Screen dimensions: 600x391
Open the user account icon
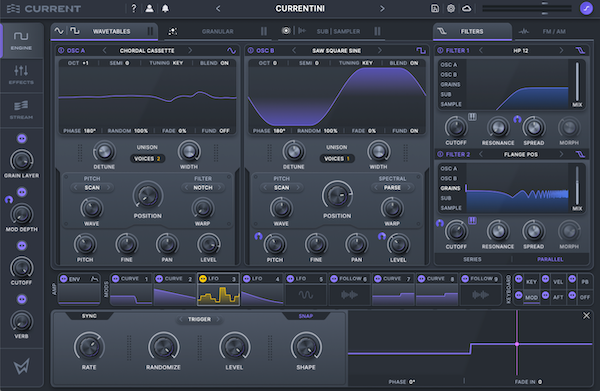click(x=149, y=8)
